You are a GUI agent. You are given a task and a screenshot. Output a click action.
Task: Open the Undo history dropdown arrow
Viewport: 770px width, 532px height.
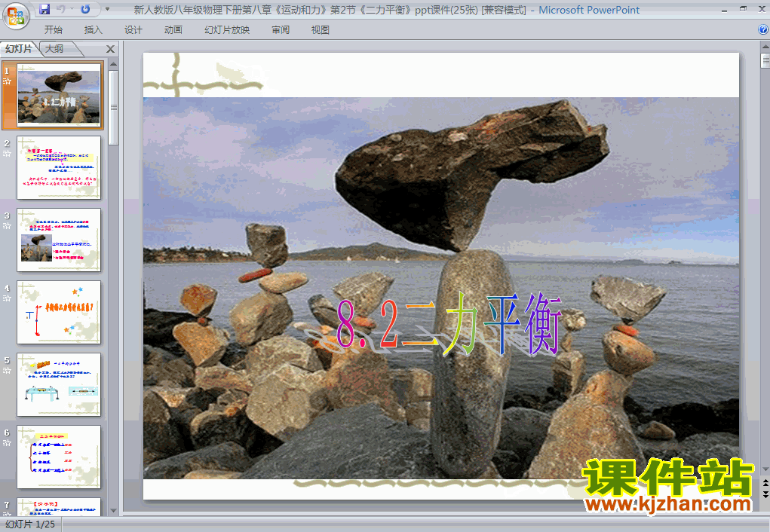coord(72,9)
